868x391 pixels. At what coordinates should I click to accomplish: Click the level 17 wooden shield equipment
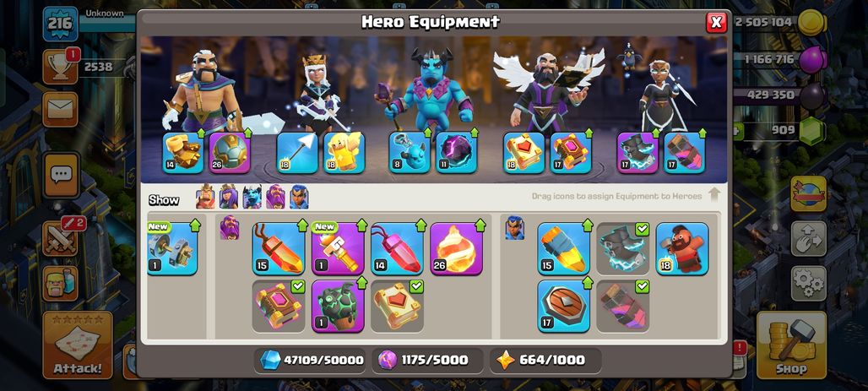coord(563,306)
